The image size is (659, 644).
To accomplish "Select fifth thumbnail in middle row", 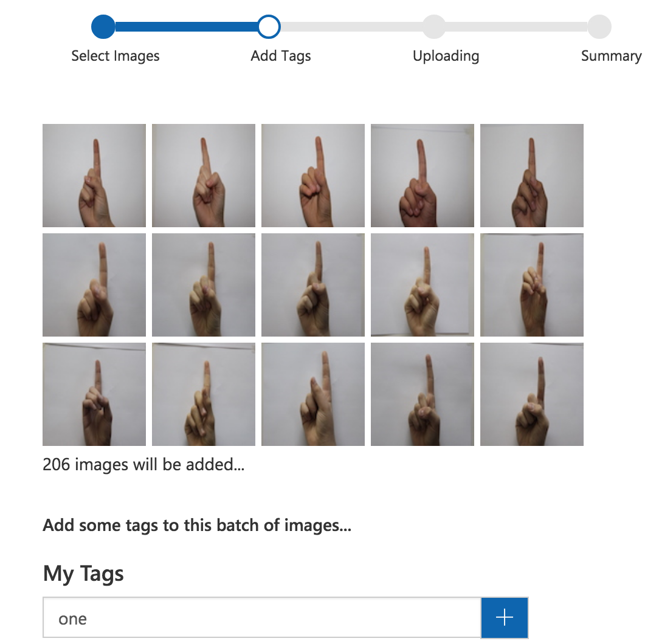I will 532,285.
